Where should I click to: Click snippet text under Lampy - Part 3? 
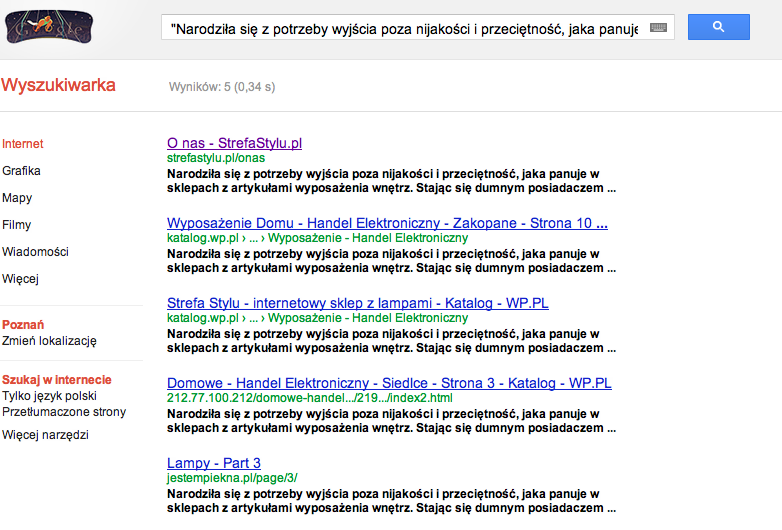tap(391, 501)
